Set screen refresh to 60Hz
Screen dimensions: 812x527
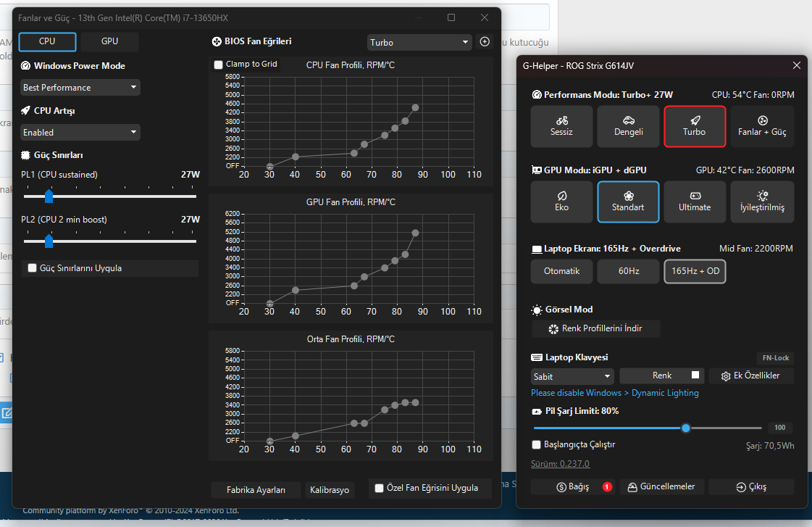coord(628,271)
